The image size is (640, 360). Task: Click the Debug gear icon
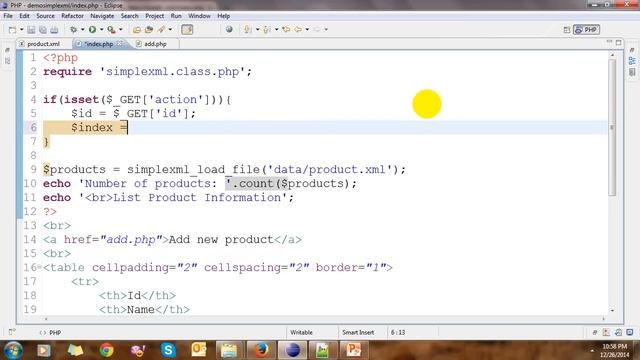tap(73, 29)
